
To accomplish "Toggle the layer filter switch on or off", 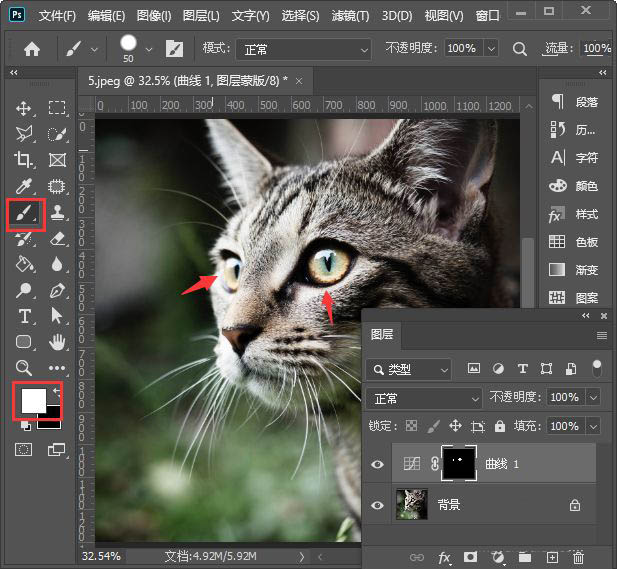I will click(597, 368).
